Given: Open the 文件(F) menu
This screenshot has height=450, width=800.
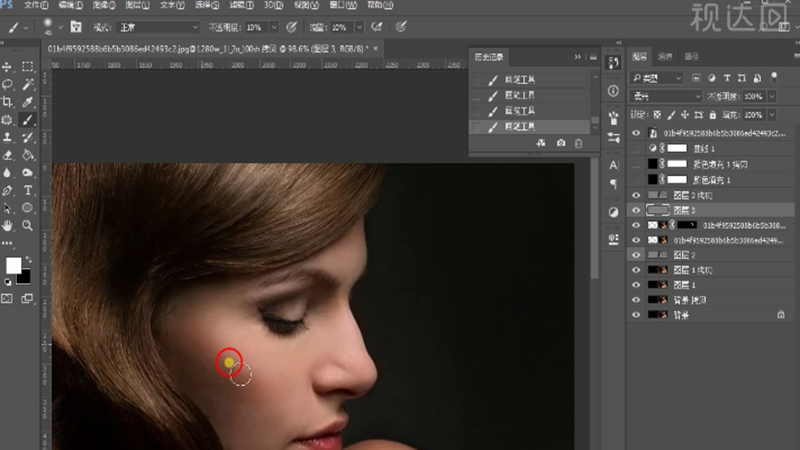Looking at the screenshot, I should 36,5.
